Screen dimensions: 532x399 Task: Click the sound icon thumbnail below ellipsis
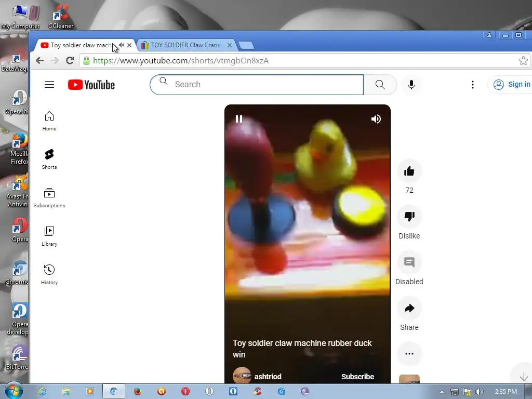tap(409, 379)
